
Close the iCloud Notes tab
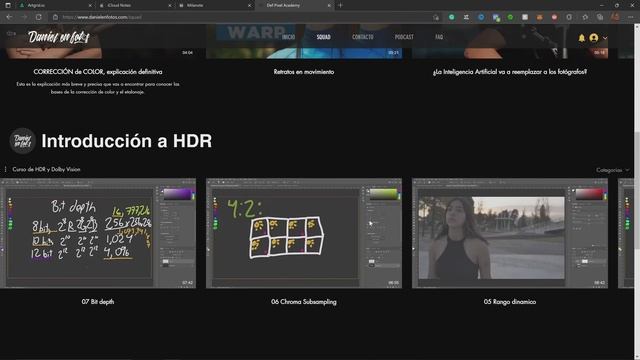coord(170,5)
